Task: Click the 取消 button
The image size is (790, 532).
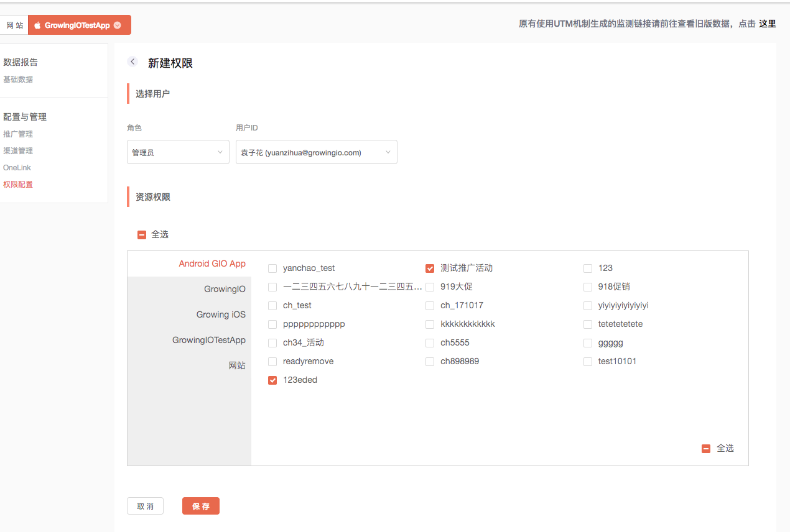Action: point(145,507)
